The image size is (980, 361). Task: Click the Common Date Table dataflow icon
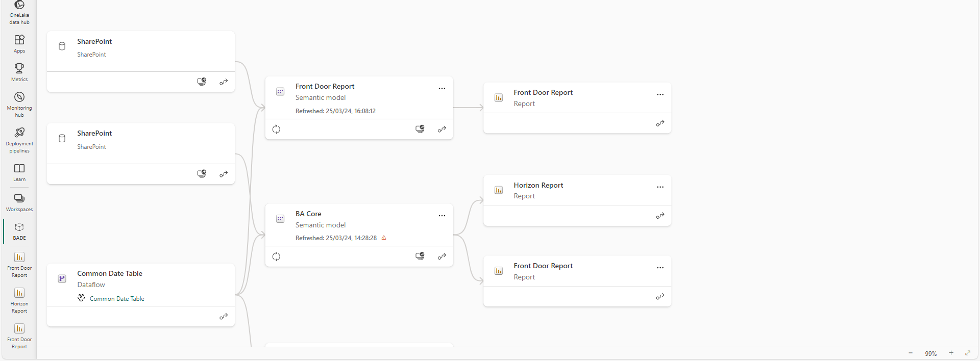pos(62,278)
